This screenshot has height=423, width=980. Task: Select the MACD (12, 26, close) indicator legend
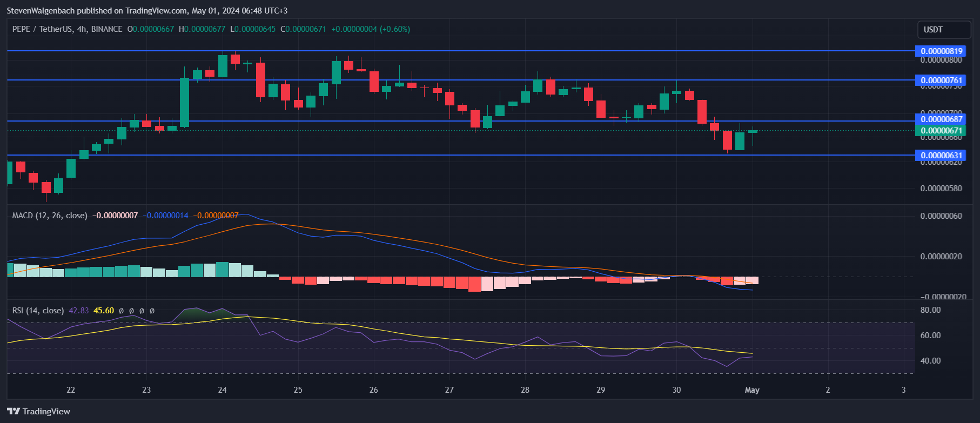coord(50,216)
